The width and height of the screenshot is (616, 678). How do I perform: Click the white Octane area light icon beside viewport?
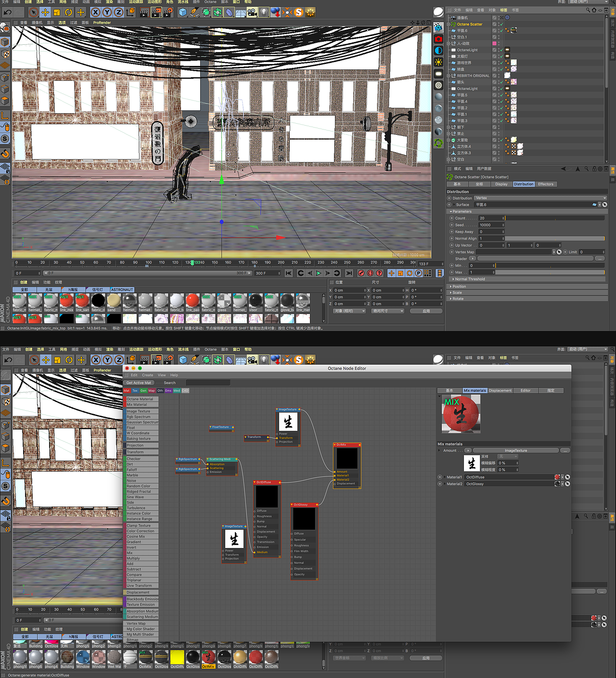click(x=438, y=74)
